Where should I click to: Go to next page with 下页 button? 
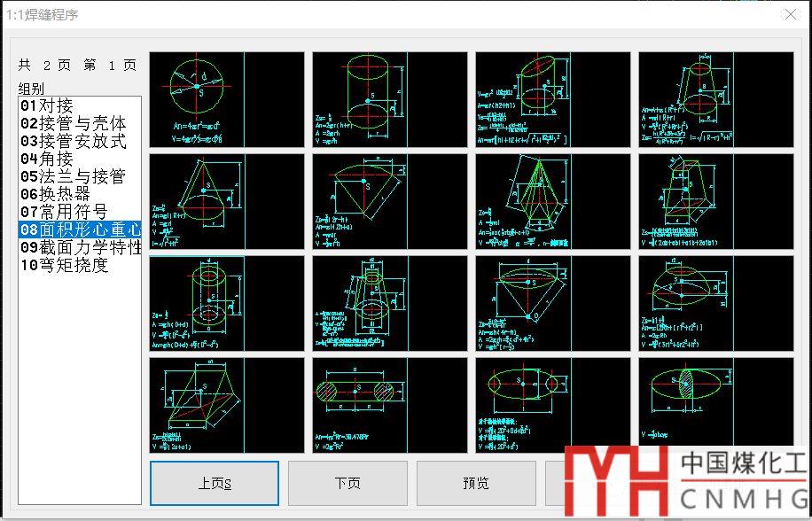[x=347, y=483]
